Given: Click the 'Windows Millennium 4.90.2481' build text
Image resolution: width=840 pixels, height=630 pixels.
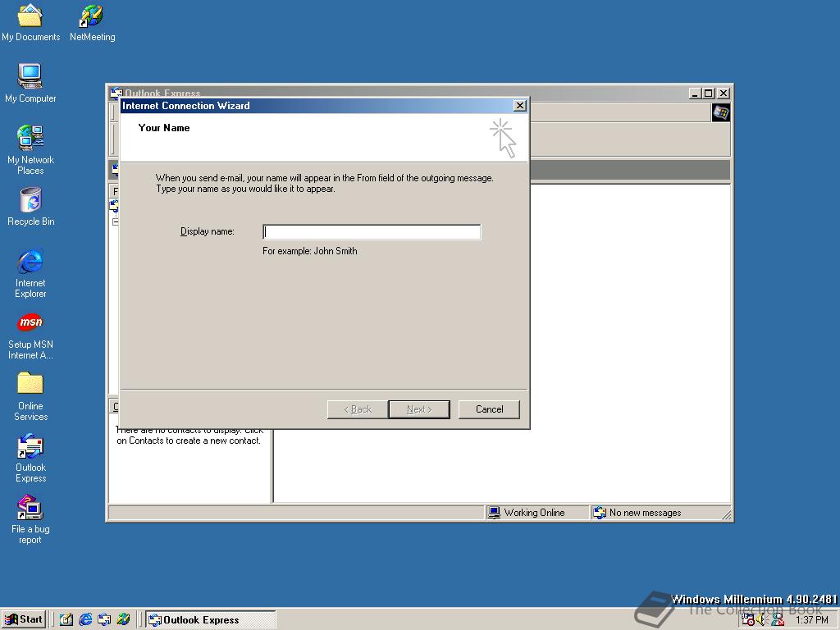Looking at the screenshot, I should (x=755, y=599).
